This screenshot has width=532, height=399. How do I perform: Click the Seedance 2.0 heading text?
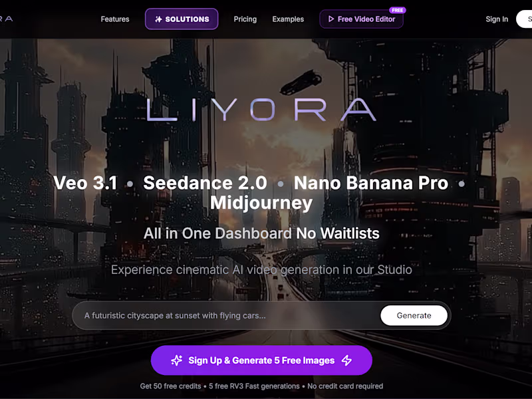pyautogui.click(x=205, y=184)
